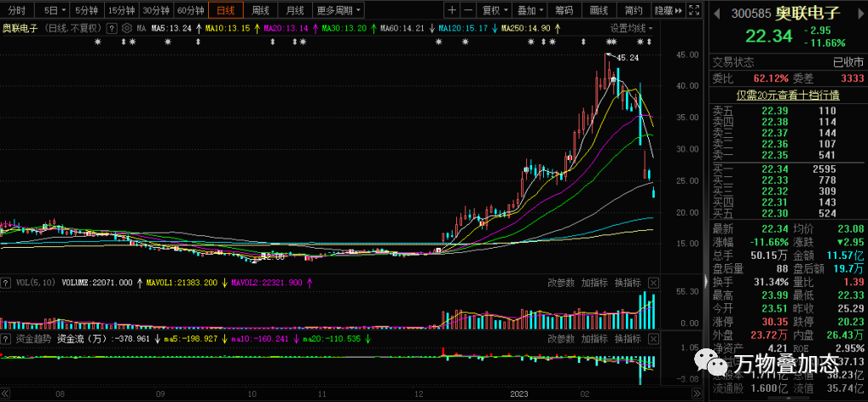Select the 分时 intraday tab

pos(16,11)
